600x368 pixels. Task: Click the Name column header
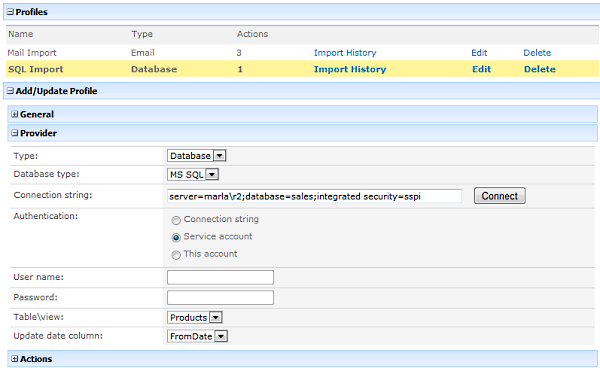tap(21, 34)
